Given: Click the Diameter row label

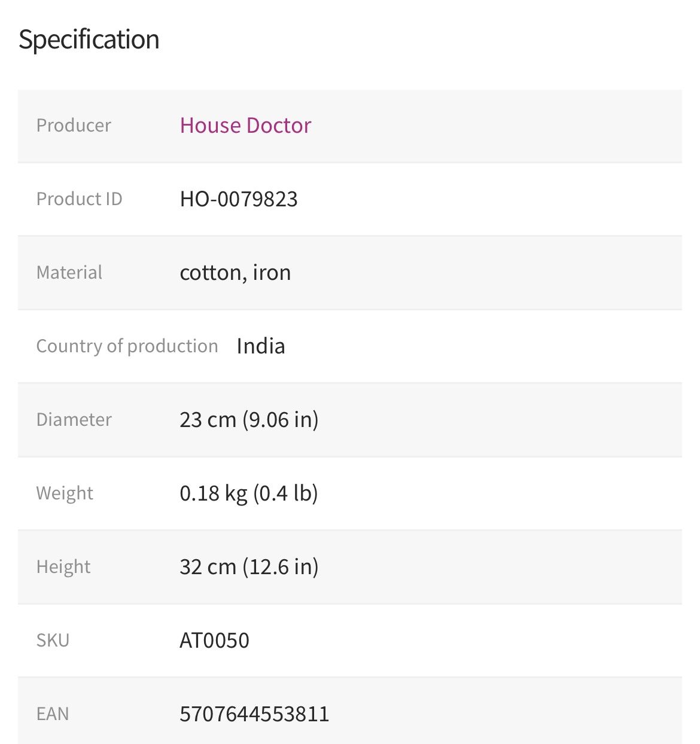Looking at the screenshot, I should 74,420.
